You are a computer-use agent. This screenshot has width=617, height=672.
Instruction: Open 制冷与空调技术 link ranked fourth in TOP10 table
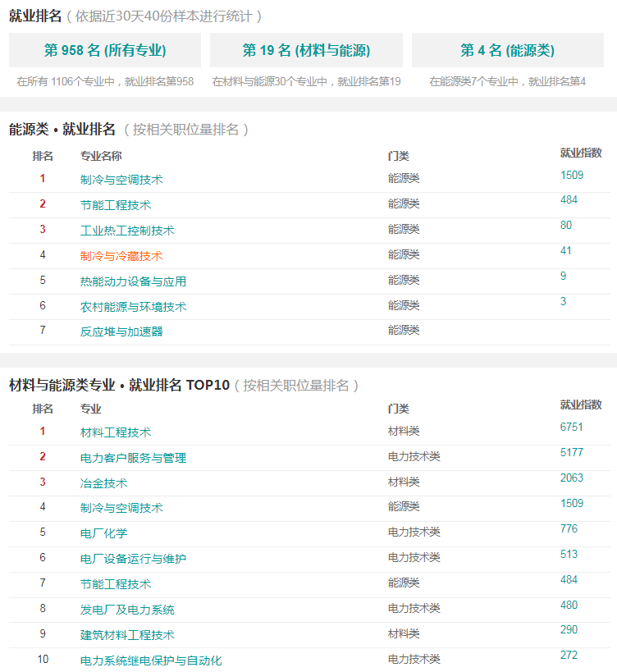[x=121, y=508]
